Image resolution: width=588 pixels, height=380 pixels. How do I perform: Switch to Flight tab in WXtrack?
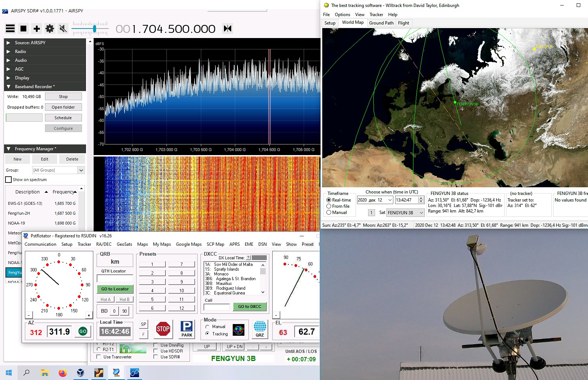[x=404, y=23]
